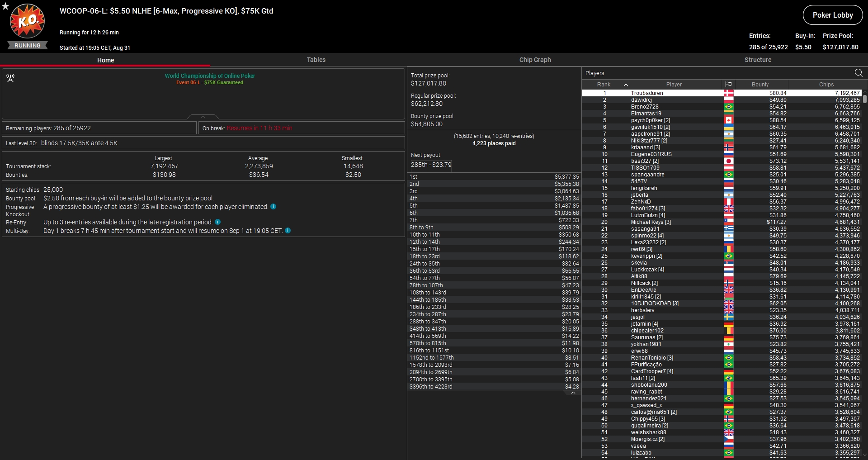Switch to the Home tab
This screenshot has height=460, width=868.
[x=105, y=60]
